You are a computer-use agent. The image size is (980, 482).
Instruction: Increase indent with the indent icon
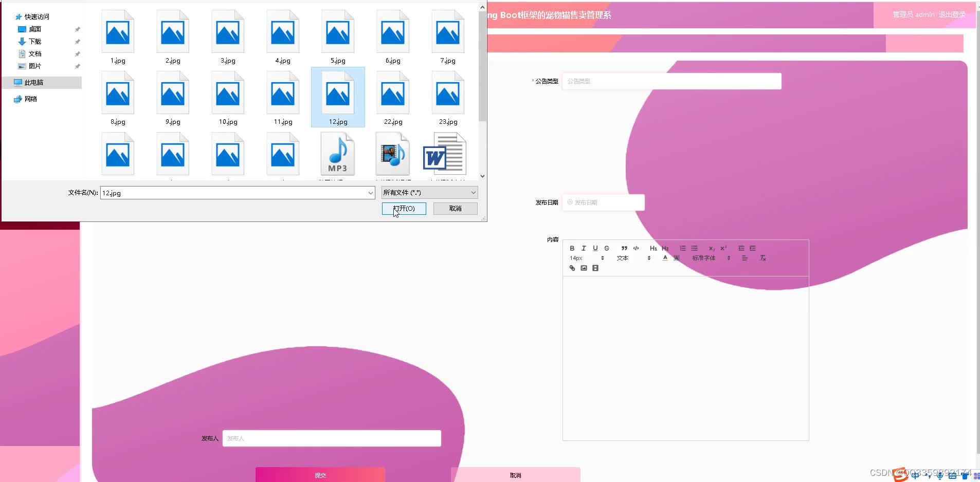[x=753, y=248]
